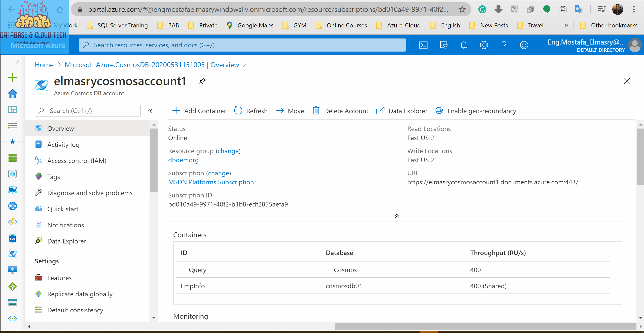This screenshot has height=333, width=644.
Task: Select Activity log in the resource menu
Action: 63,145
